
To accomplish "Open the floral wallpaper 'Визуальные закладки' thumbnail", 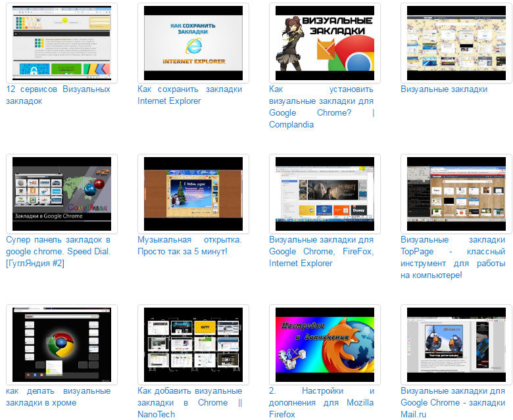I will [x=456, y=43].
